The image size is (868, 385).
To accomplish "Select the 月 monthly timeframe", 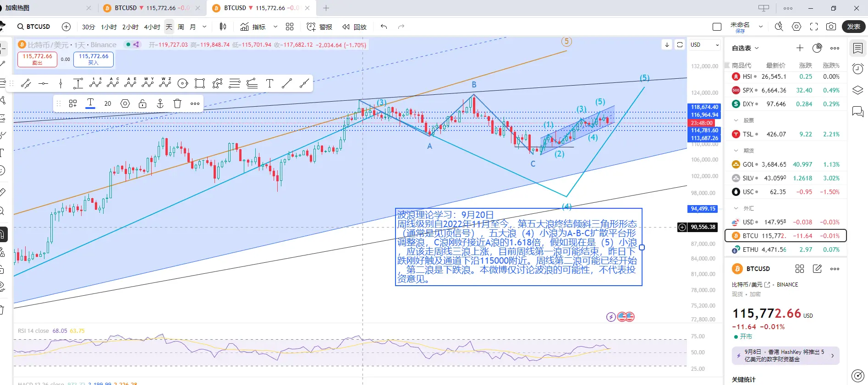I will [193, 27].
